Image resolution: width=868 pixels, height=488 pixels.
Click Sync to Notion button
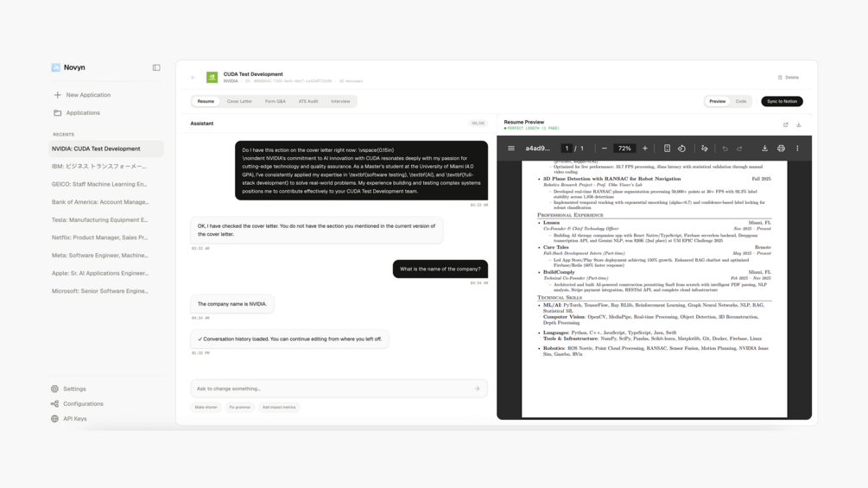click(x=782, y=101)
